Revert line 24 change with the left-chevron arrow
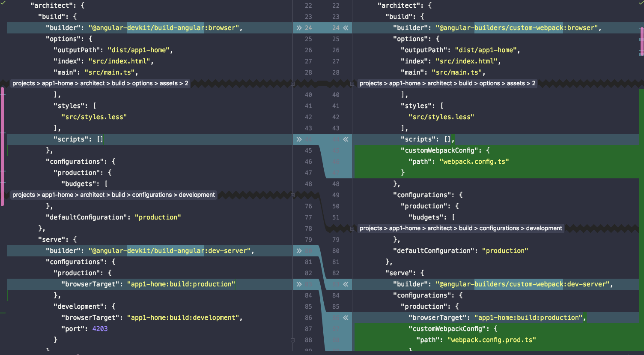 [346, 27]
